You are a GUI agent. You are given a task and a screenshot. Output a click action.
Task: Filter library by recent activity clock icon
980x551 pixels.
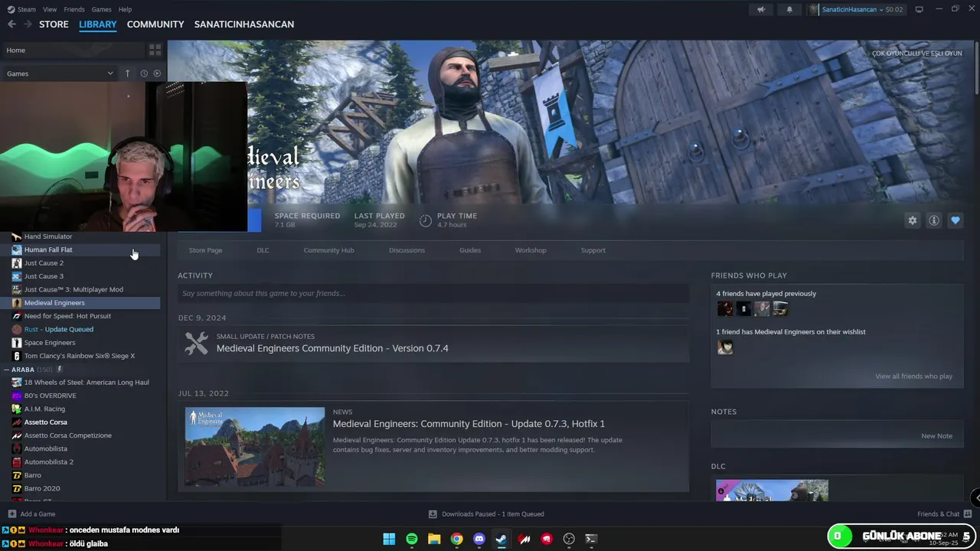[143, 73]
